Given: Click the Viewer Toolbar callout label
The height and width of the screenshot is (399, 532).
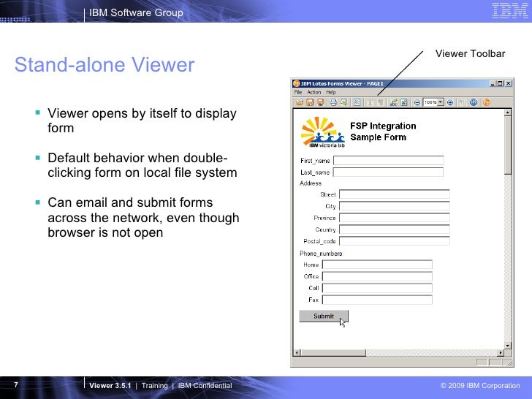Looking at the screenshot, I should [471, 53].
